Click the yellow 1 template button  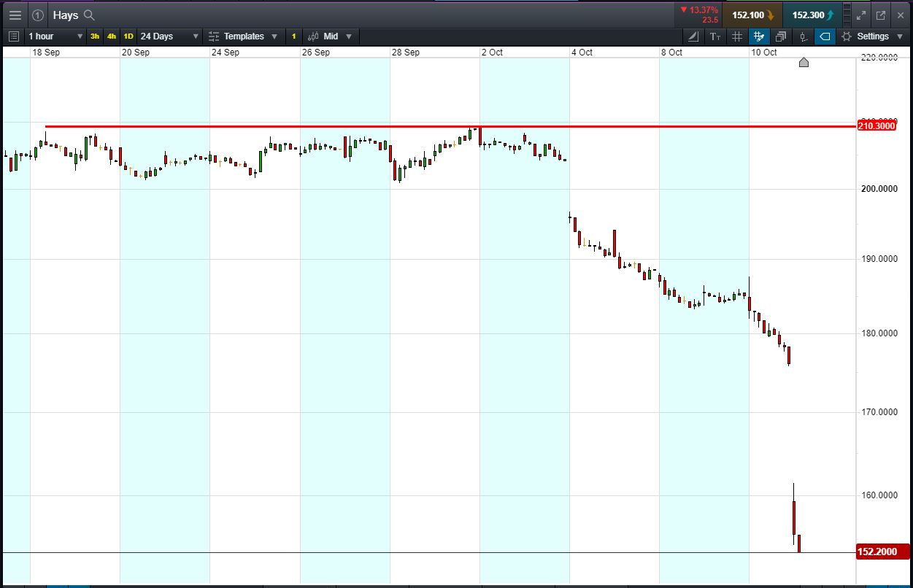(x=294, y=36)
